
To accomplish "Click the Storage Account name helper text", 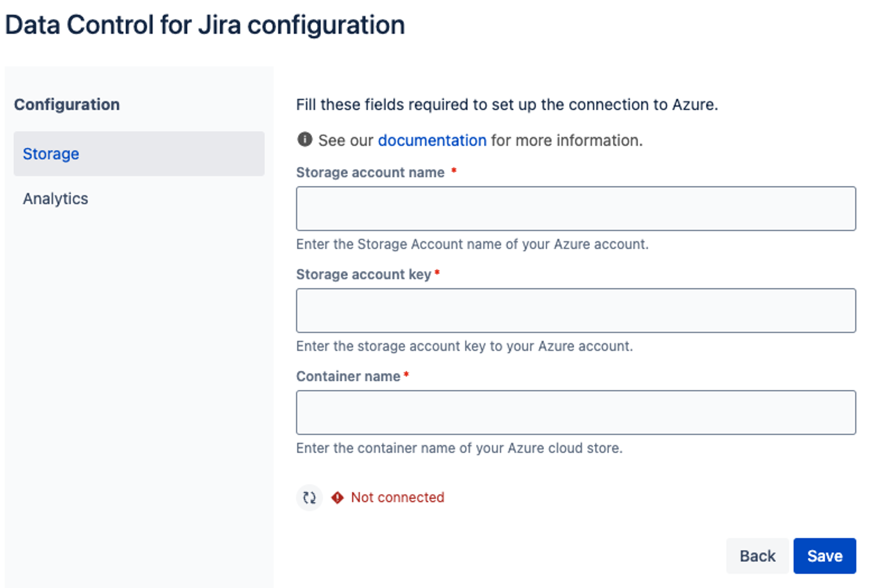I will tap(472, 244).
